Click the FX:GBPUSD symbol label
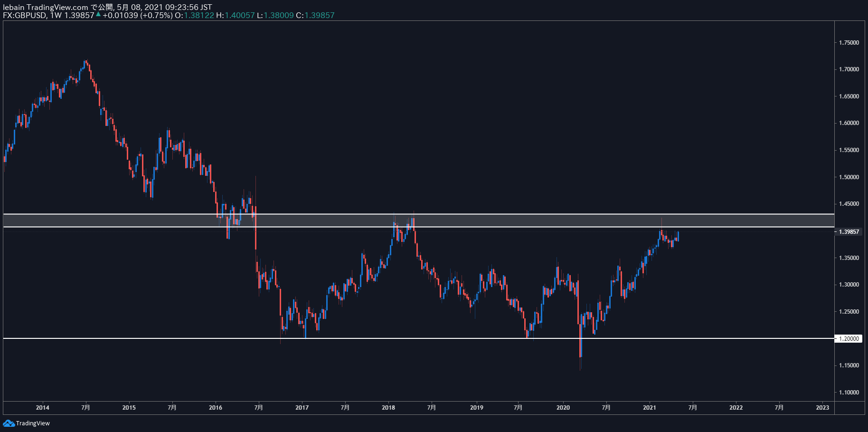 [25, 15]
